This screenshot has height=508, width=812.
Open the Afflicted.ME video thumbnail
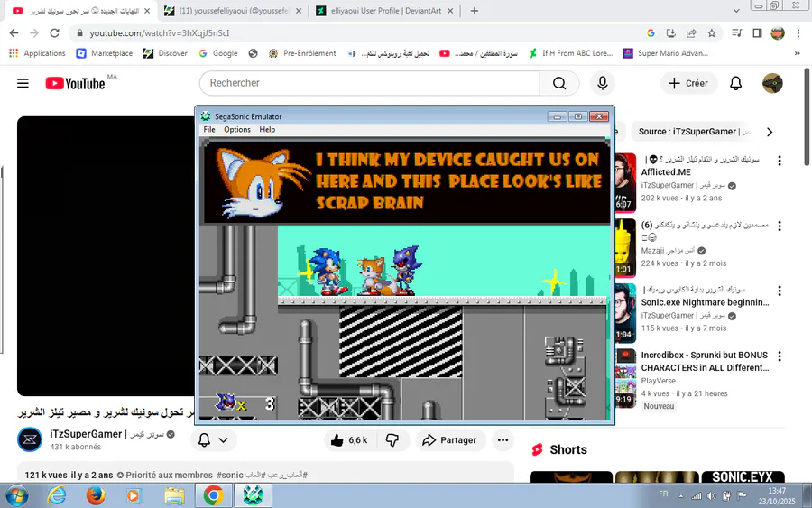click(x=625, y=182)
